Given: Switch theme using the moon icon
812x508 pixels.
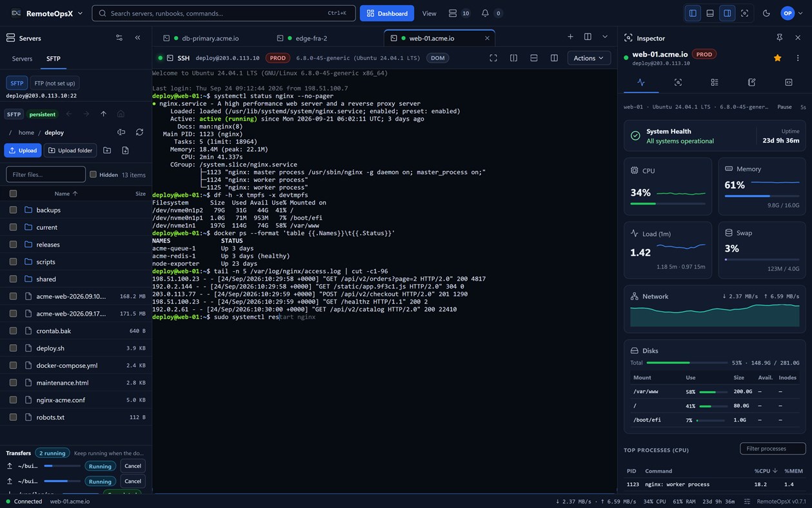Looking at the screenshot, I should [766, 13].
